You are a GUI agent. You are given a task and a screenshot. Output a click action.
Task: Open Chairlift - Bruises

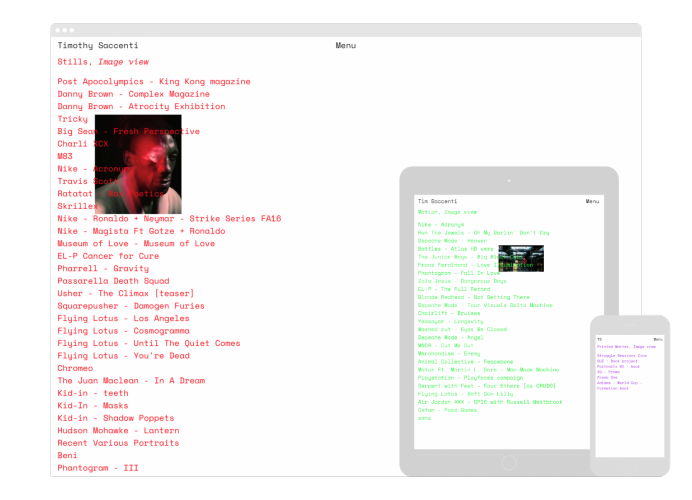pyautogui.click(x=449, y=313)
